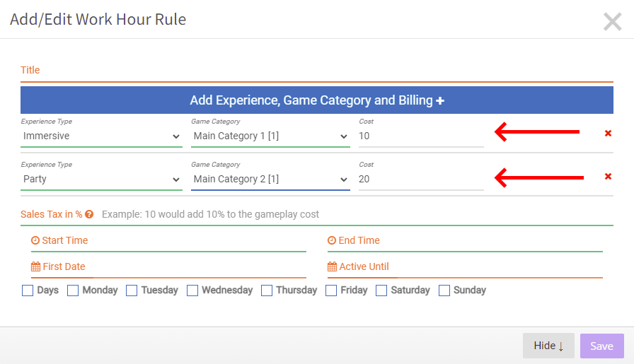
Task: Click the Sales Tax help question mark icon
Action: click(89, 215)
